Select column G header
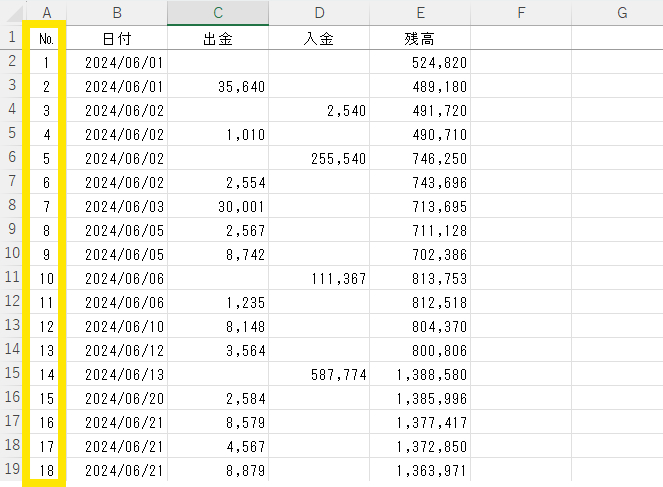This screenshot has height=487, width=663. point(622,13)
